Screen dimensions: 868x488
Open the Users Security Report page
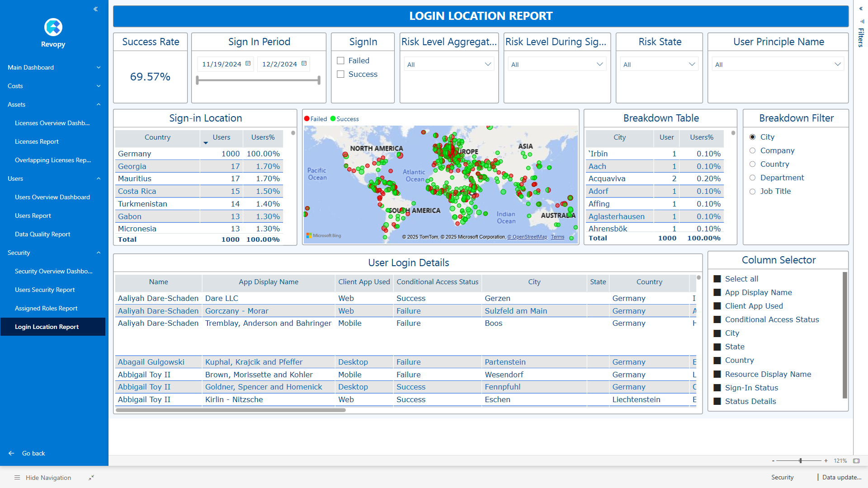(x=45, y=290)
